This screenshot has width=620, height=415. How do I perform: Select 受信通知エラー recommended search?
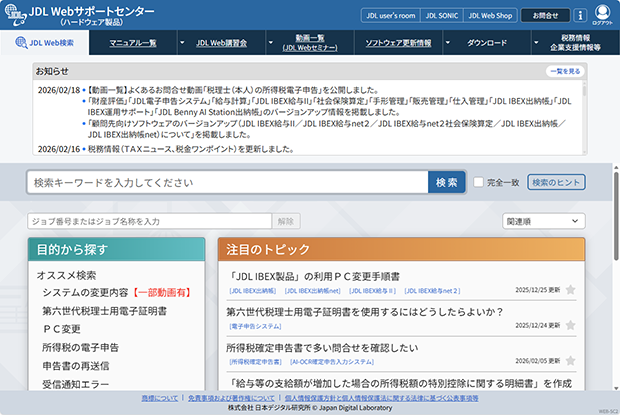[76, 384]
